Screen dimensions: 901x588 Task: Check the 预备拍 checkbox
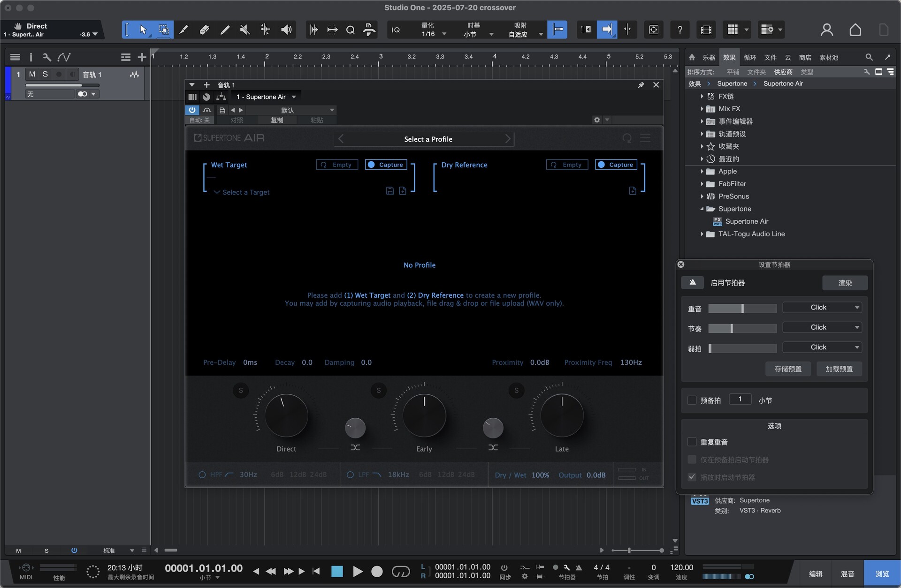(692, 400)
